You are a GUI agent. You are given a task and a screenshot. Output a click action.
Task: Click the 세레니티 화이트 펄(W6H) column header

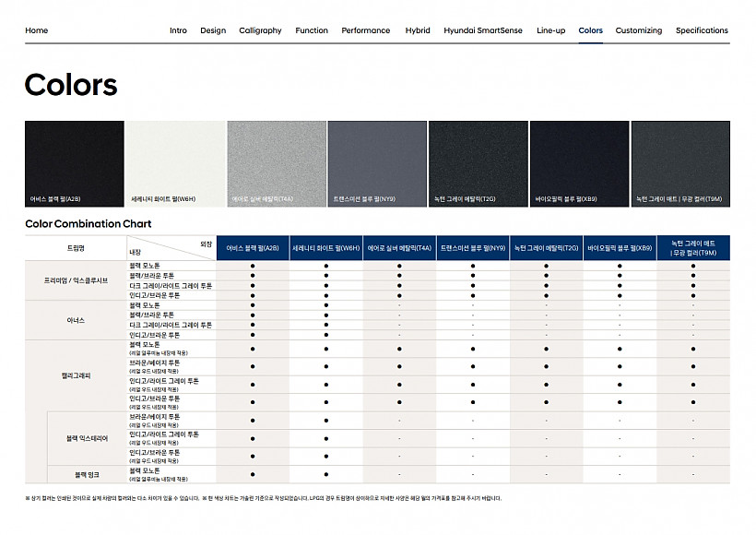tap(326, 248)
